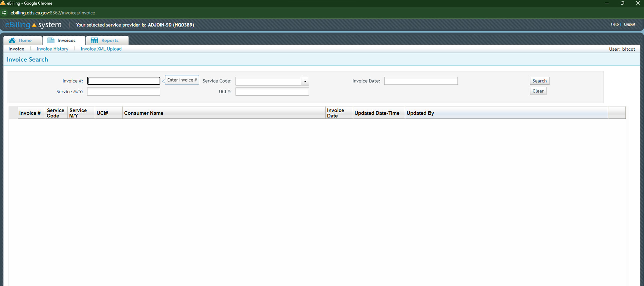Click the grid icon on the Reports tab
The width and height of the screenshot is (644, 286).
[x=94, y=40]
